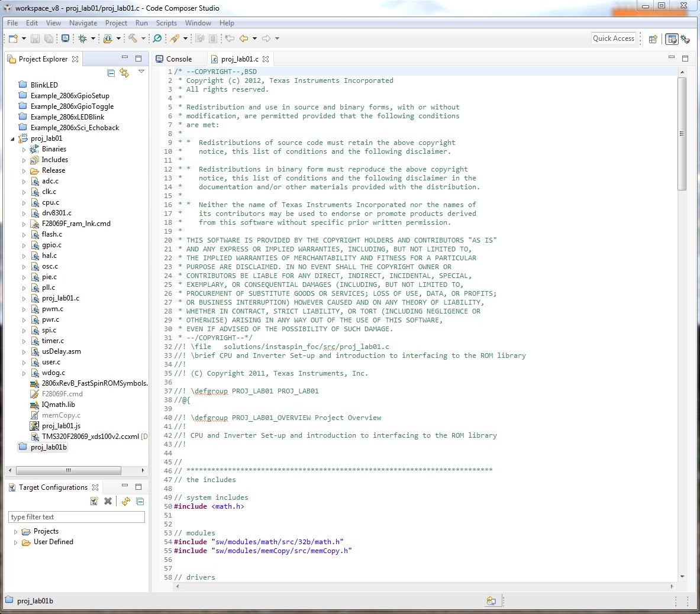700x614 pixels.
Task: Maximize the Project Explorer panel
Action: click(138, 59)
